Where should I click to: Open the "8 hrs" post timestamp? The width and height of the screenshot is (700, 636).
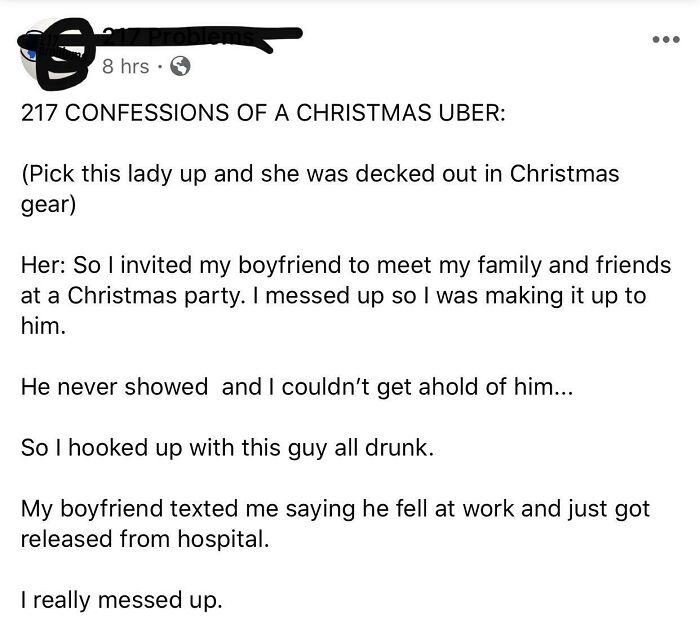[x=125, y=66]
